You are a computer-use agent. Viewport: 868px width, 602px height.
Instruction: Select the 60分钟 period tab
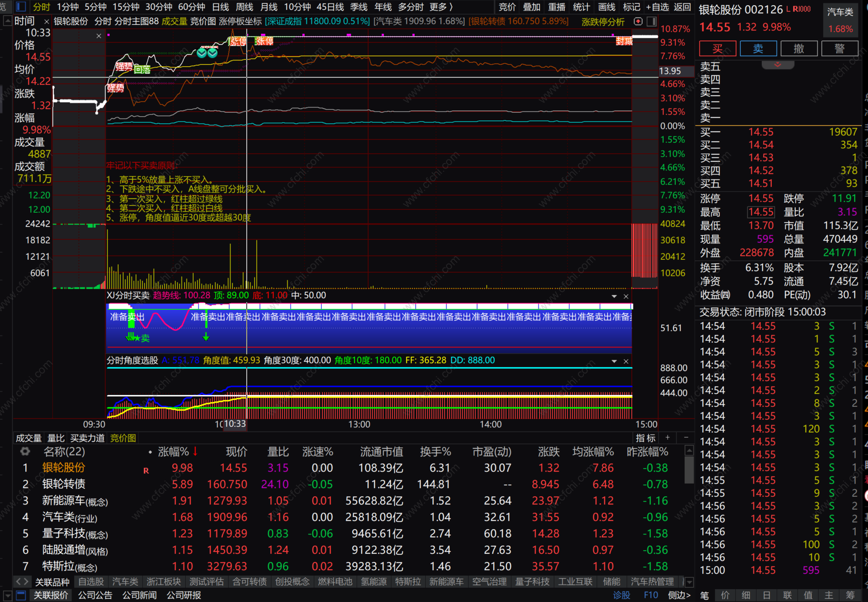191,7
